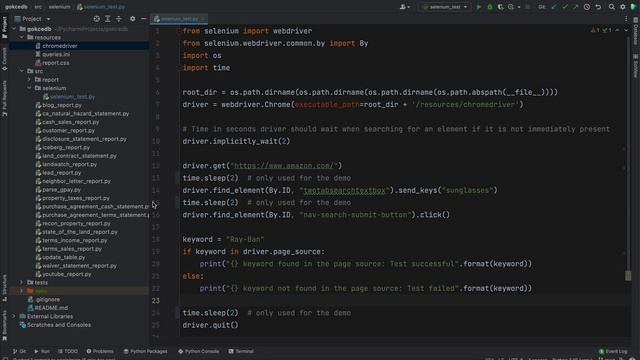640x360 pixels.
Task: Open README.md in project tree
Action: click(51, 308)
